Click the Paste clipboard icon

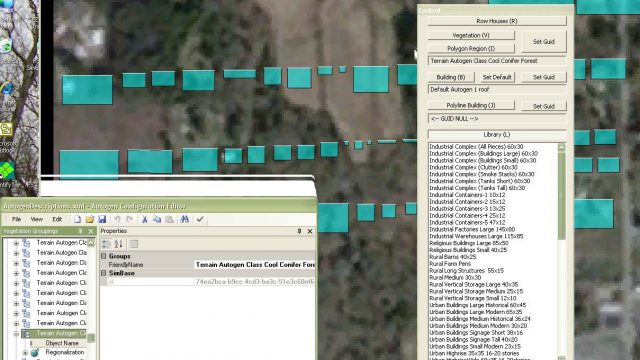[169, 220]
